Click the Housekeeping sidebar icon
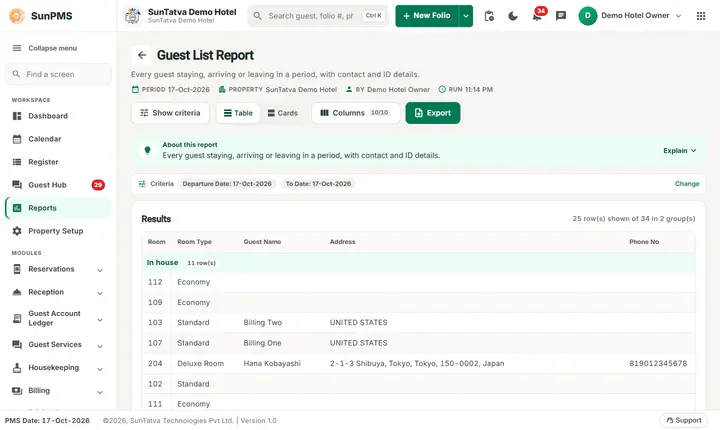Viewport: 720px width, 430px height. click(17, 368)
